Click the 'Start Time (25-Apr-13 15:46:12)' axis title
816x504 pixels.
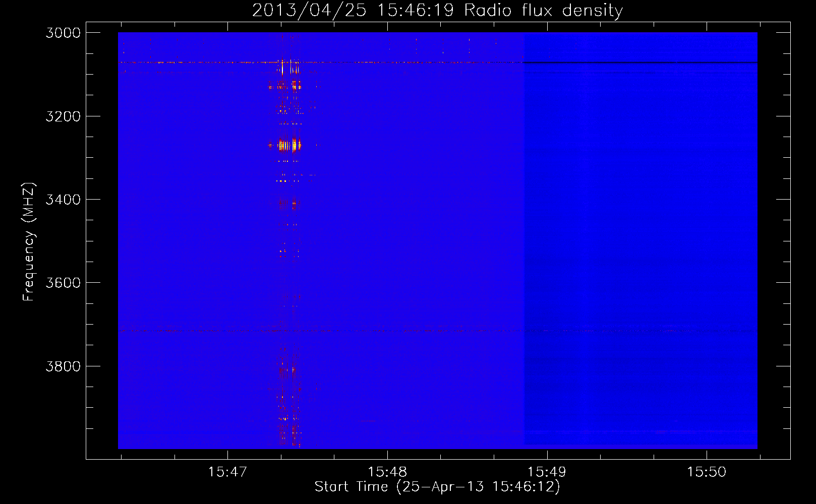click(x=437, y=487)
